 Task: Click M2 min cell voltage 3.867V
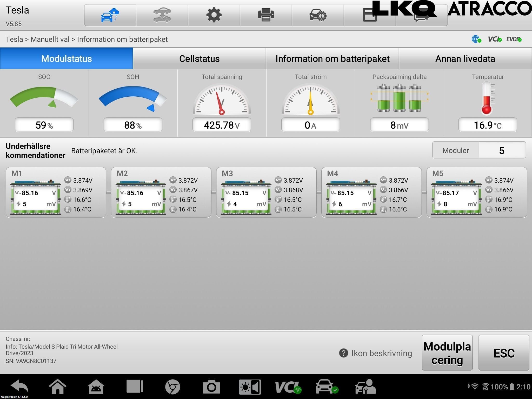[x=188, y=190]
